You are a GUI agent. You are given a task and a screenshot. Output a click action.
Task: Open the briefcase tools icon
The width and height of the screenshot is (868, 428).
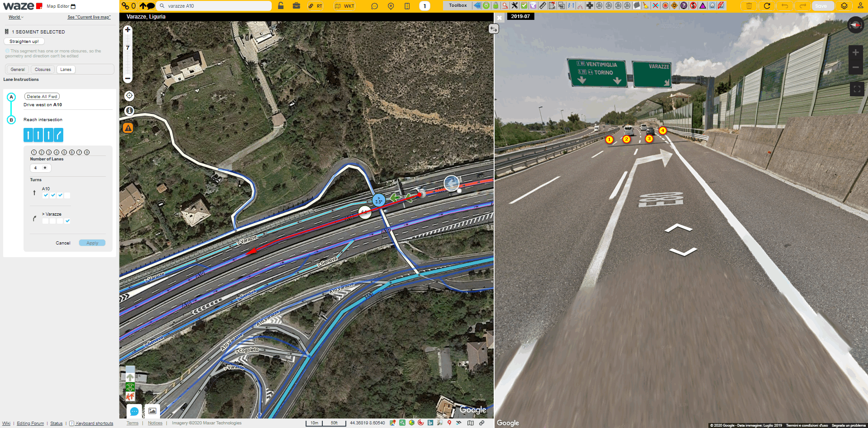pyautogui.click(x=296, y=6)
